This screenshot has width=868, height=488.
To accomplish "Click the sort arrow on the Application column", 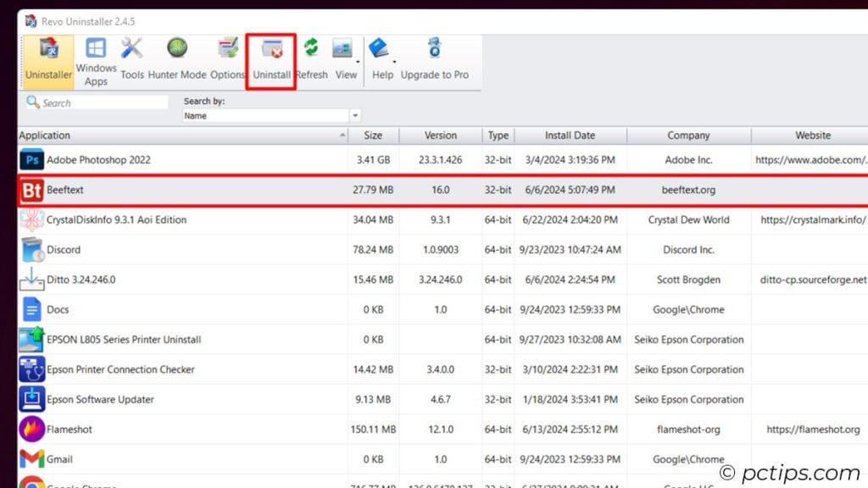I will pyautogui.click(x=342, y=135).
